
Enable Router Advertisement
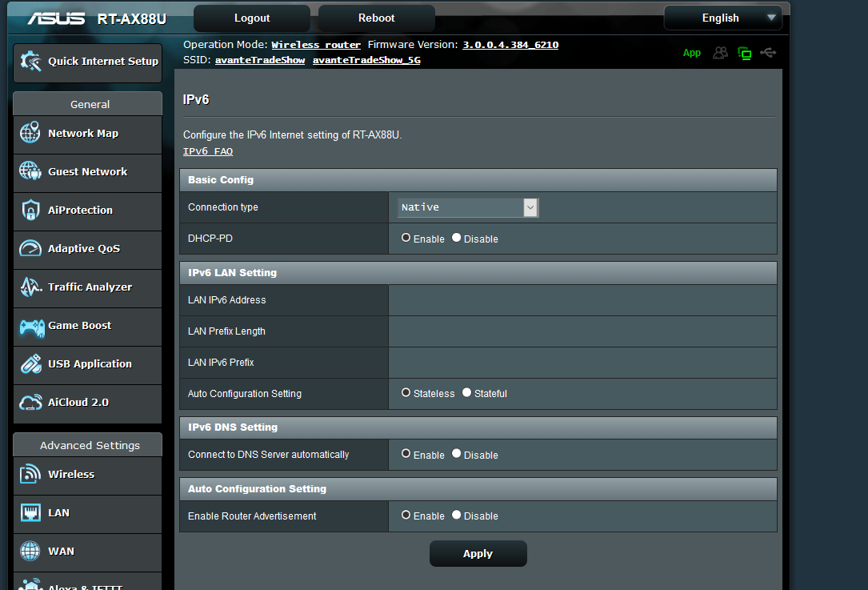[x=406, y=515]
